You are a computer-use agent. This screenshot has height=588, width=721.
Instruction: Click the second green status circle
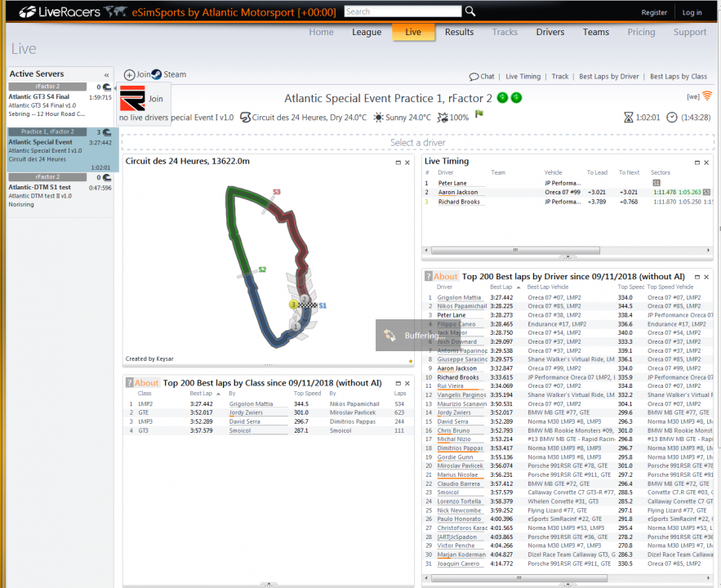click(x=516, y=97)
